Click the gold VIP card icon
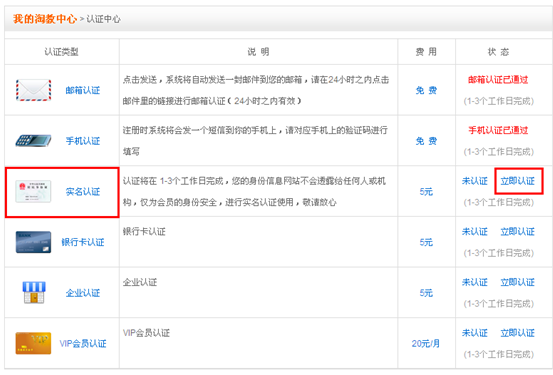The height and width of the screenshot is (375, 553). pyautogui.click(x=34, y=343)
